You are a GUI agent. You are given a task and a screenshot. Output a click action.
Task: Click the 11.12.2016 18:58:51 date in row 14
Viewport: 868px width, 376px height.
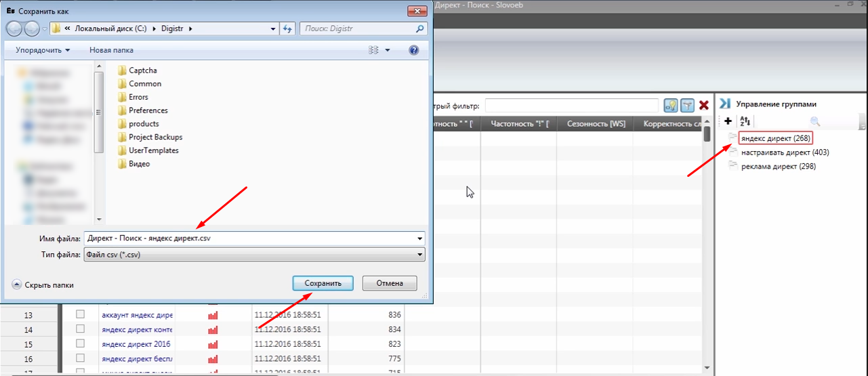pos(287,329)
